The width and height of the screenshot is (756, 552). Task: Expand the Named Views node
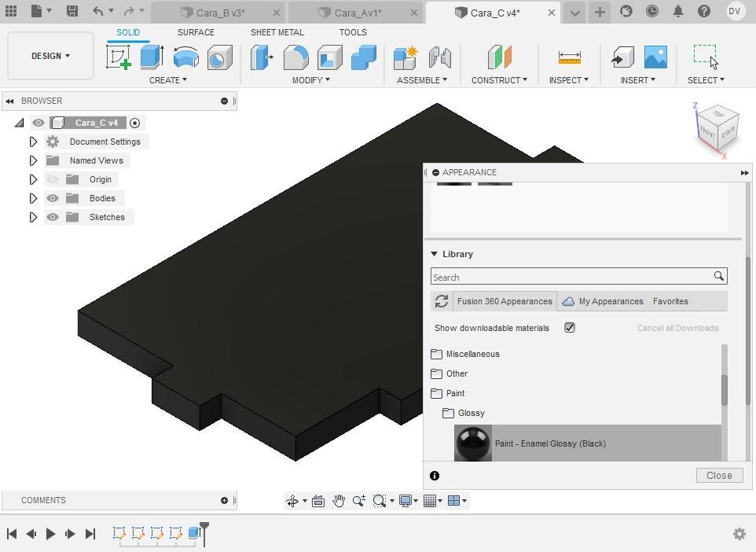pos(33,160)
